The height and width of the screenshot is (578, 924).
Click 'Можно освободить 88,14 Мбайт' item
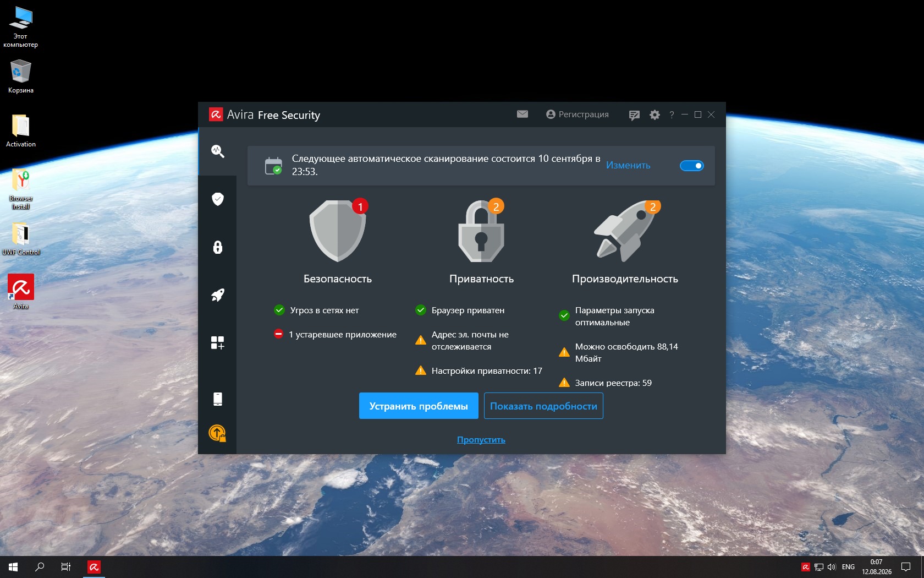pyautogui.click(x=626, y=352)
